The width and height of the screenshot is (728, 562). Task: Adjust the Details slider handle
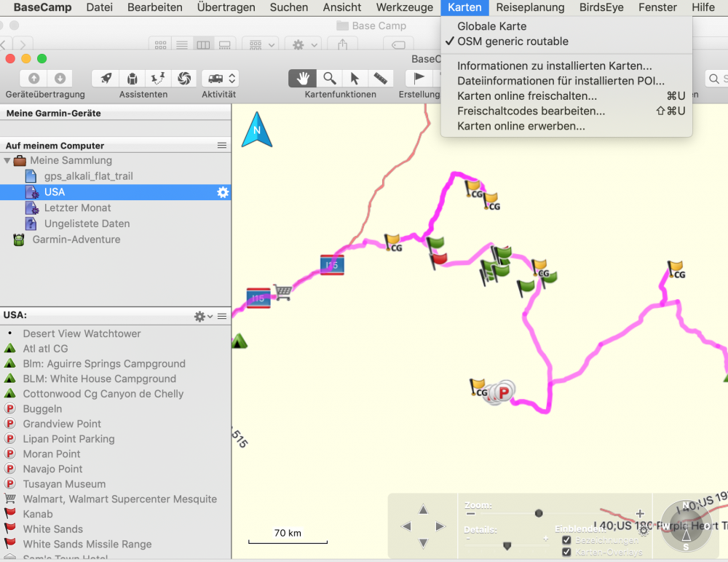[x=507, y=545]
